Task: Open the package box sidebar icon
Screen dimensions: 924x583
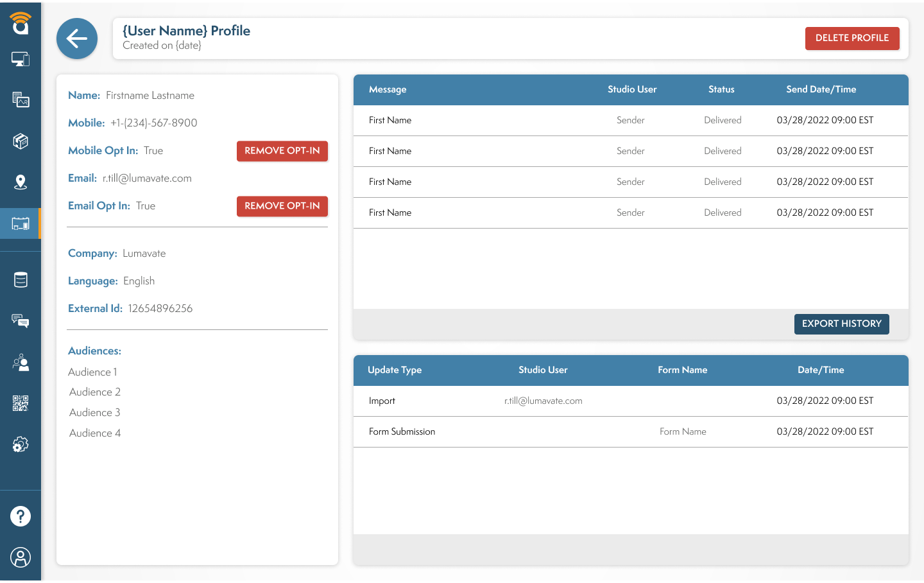Action: coord(21,141)
